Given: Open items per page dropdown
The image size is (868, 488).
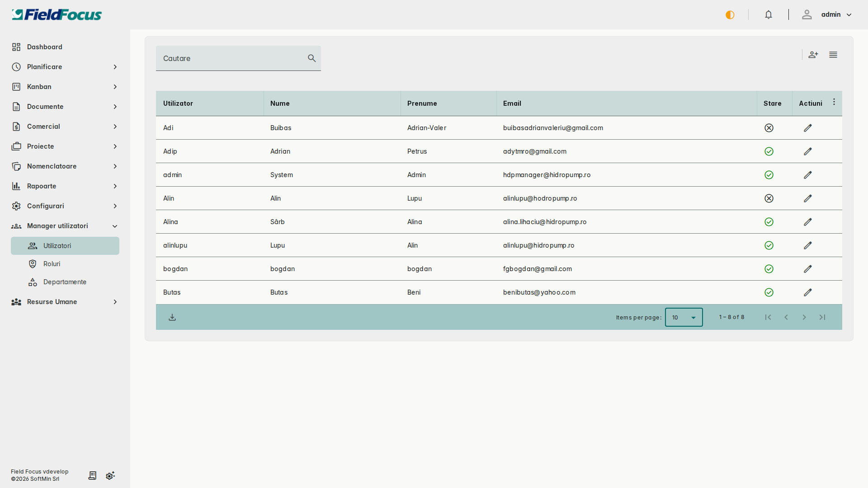Looking at the screenshot, I should [684, 317].
